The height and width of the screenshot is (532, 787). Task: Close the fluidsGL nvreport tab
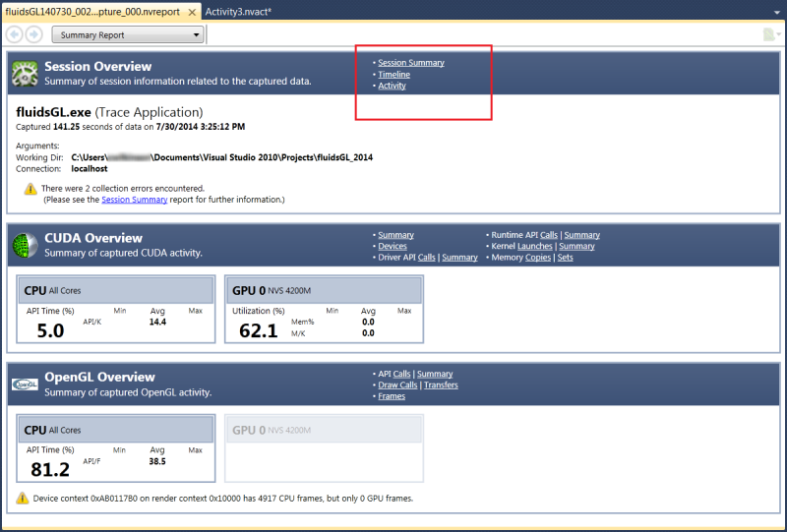click(192, 12)
